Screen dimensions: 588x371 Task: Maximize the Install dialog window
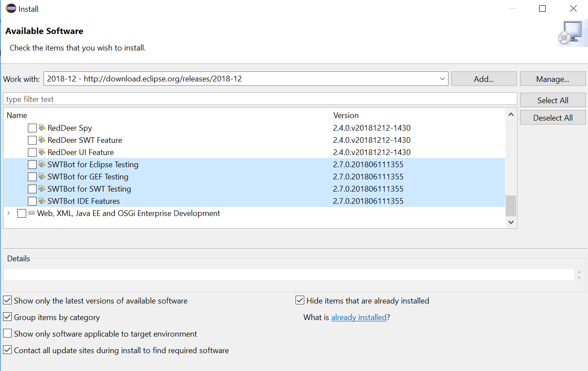543,9
